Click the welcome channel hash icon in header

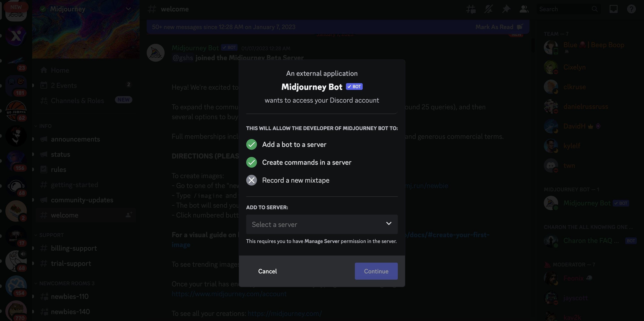[152, 9]
